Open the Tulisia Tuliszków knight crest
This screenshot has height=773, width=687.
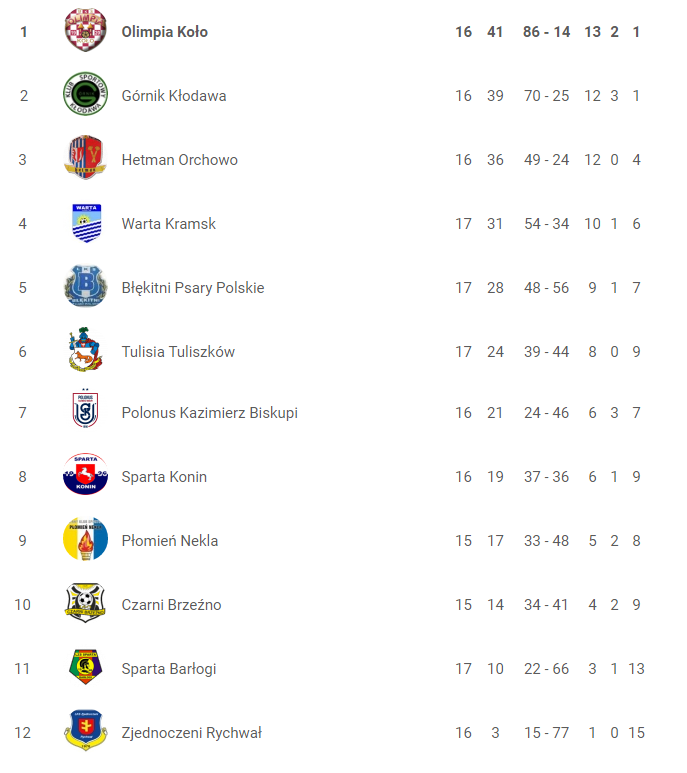click(85, 350)
